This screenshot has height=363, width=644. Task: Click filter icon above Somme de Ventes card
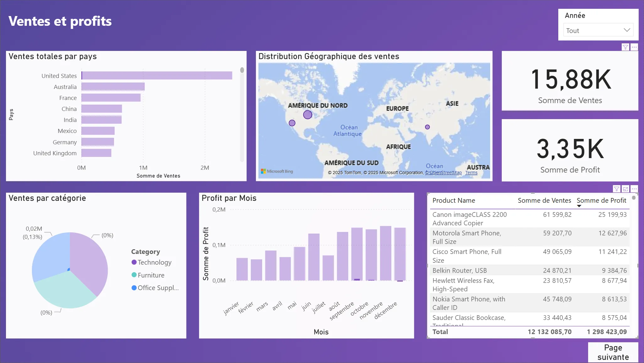[625, 47]
